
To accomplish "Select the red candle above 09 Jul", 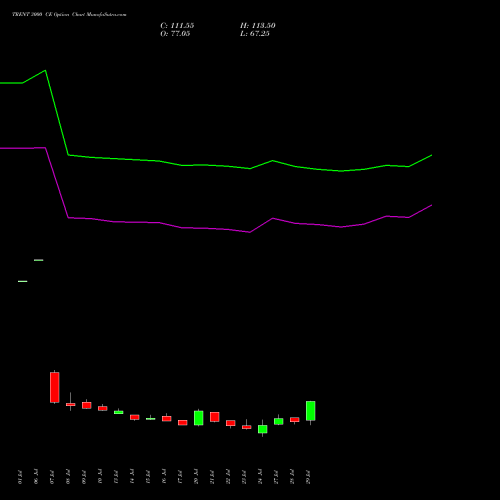I will point(87,405).
